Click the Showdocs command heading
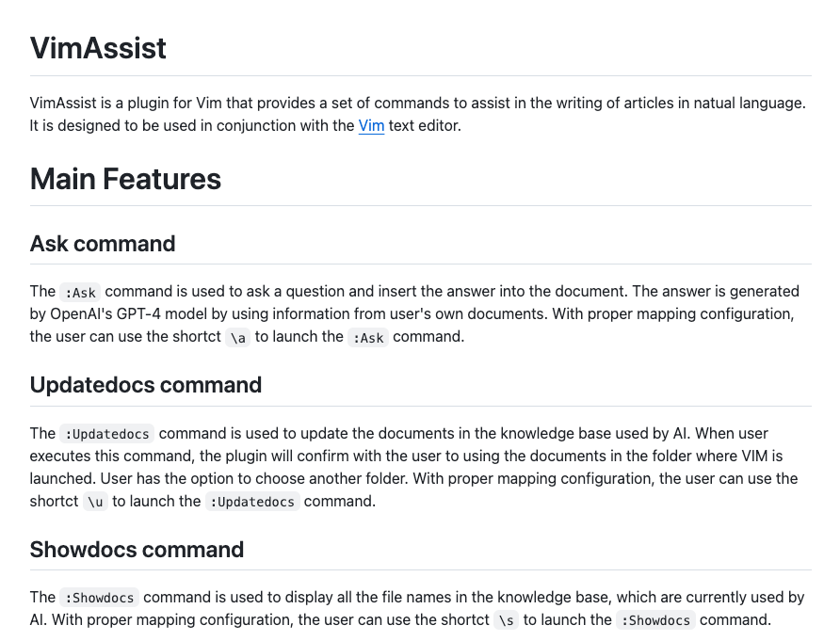 point(137,550)
